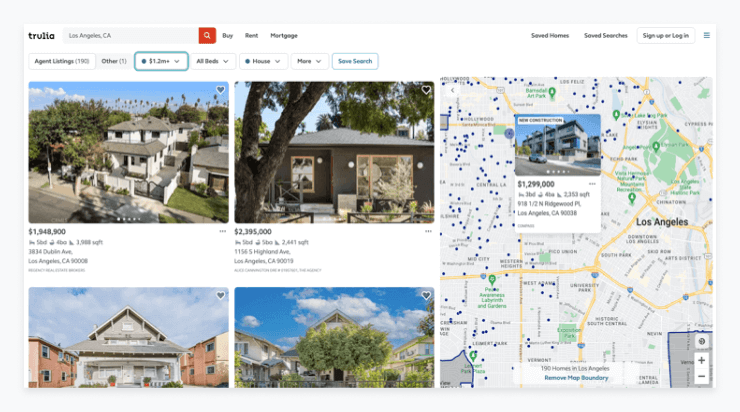Open options for the $2,395,000 listing

coord(428,231)
